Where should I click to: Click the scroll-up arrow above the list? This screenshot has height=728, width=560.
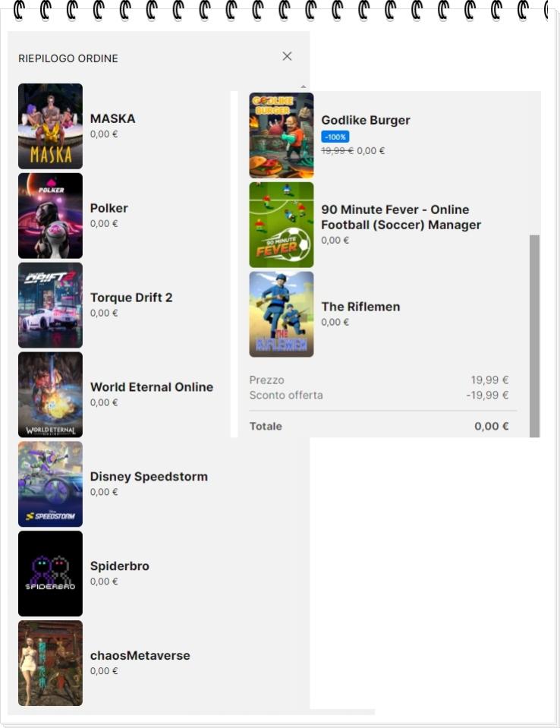(303, 87)
